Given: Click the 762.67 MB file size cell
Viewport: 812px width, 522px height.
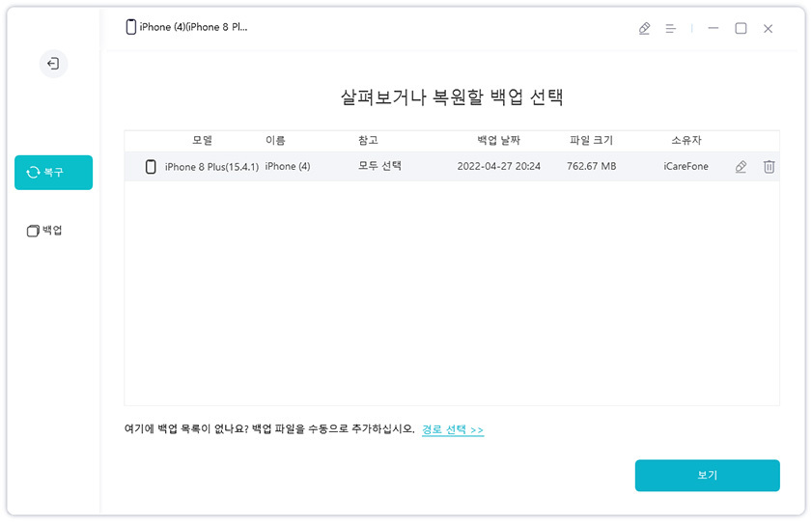Looking at the screenshot, I should coord(592,166).
